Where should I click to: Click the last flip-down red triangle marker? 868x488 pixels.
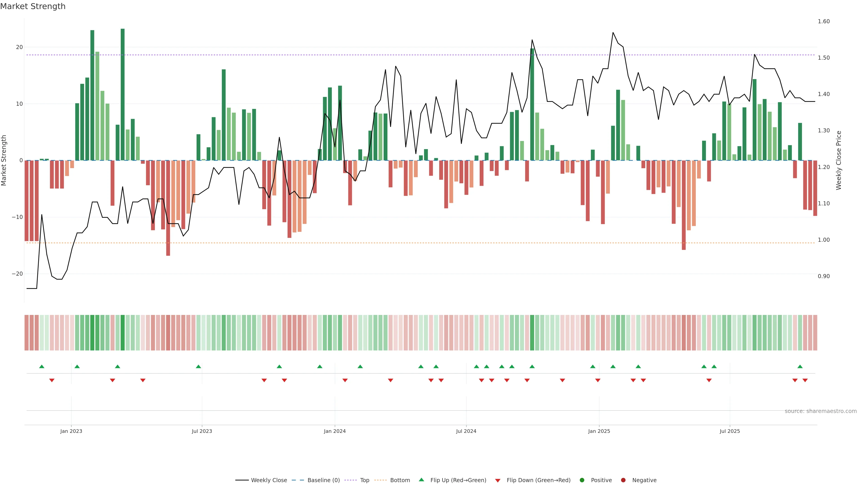(805, 380)
